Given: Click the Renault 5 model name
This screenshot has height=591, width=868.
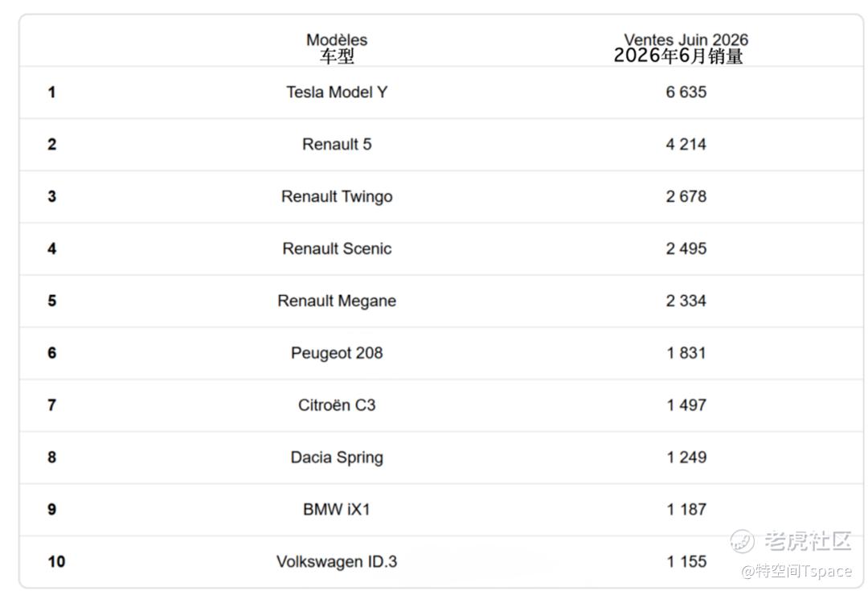Looking at the screenshot, I should (x=337, y=144).
